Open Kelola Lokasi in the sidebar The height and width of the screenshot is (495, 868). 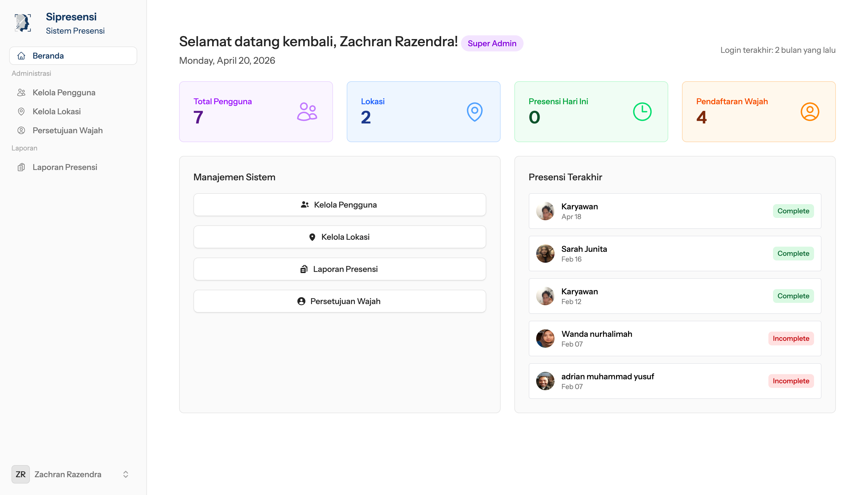[57, 111]
